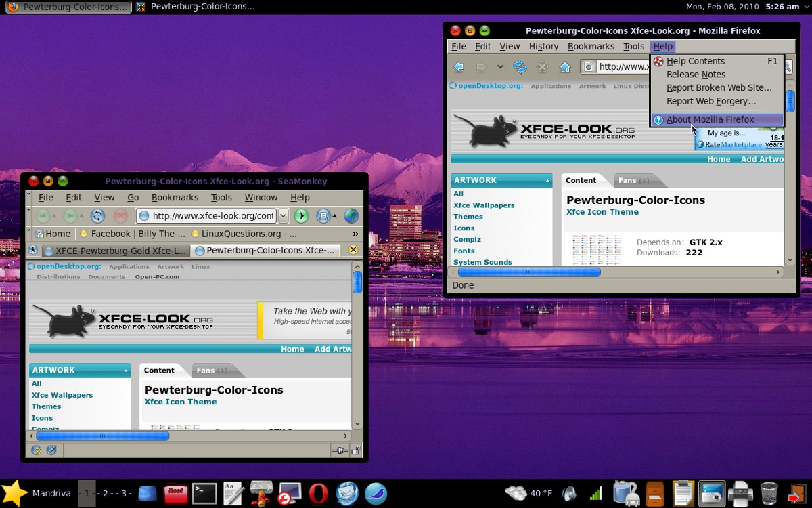Choose Report Web Forgery menu item
This screenshot has height=508, width=812.
[x=717, y=101]
